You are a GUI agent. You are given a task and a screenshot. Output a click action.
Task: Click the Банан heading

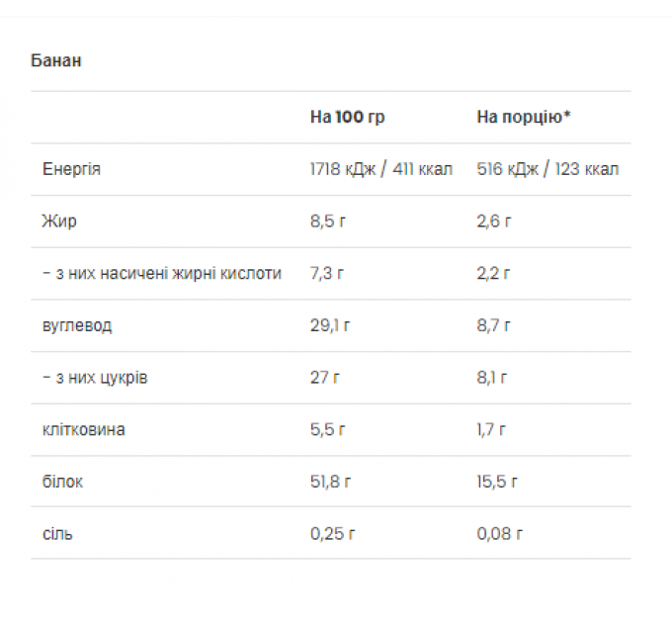pyautogui.click(x=56, y=60)
